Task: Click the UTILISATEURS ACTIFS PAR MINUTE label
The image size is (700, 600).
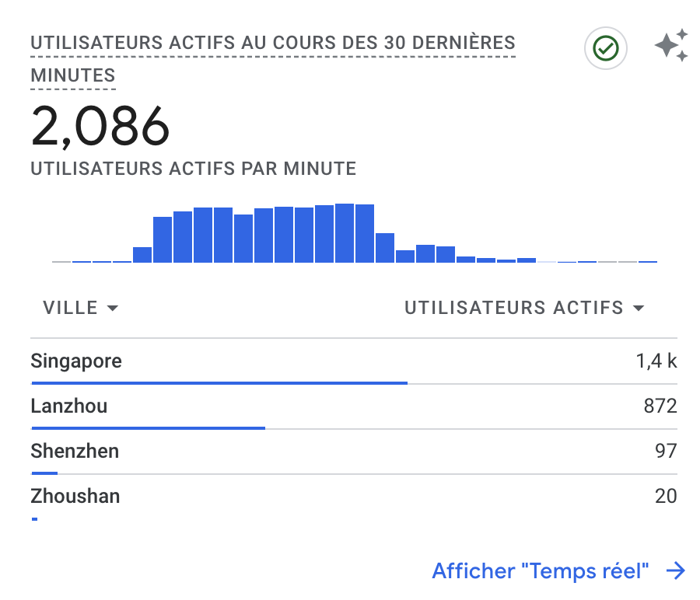Action: point(193,169)
